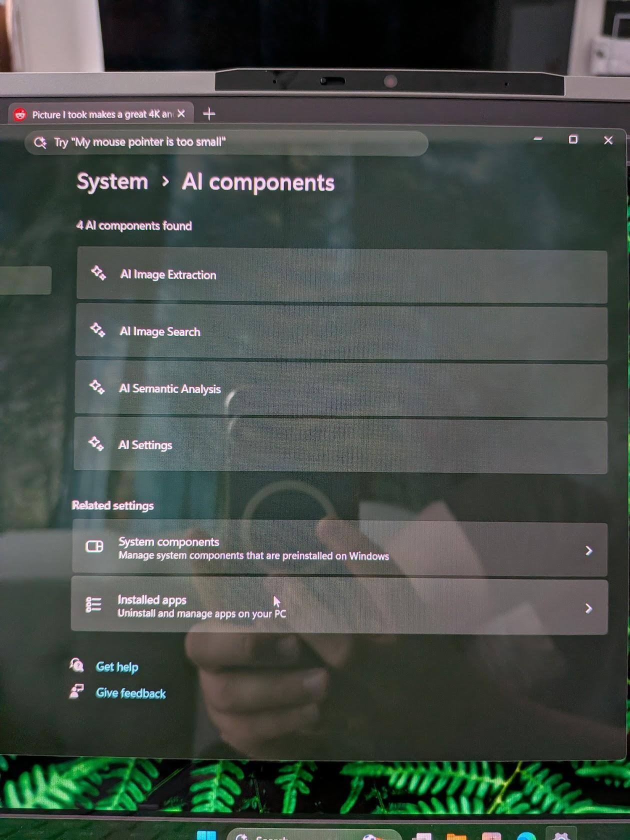Open the Installed apps chevron arrow
This screenshot has height=840, width=630.
(x=588, y=608)
